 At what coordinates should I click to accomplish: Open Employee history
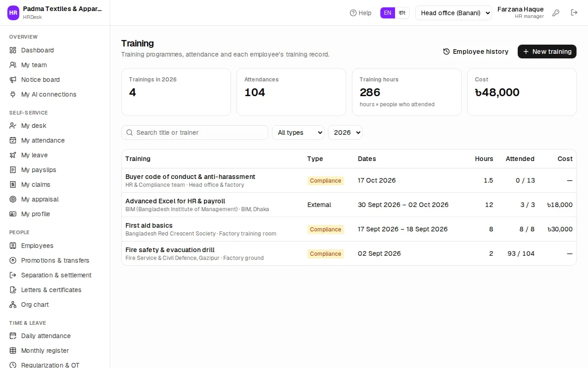click(x=475, y=52)
